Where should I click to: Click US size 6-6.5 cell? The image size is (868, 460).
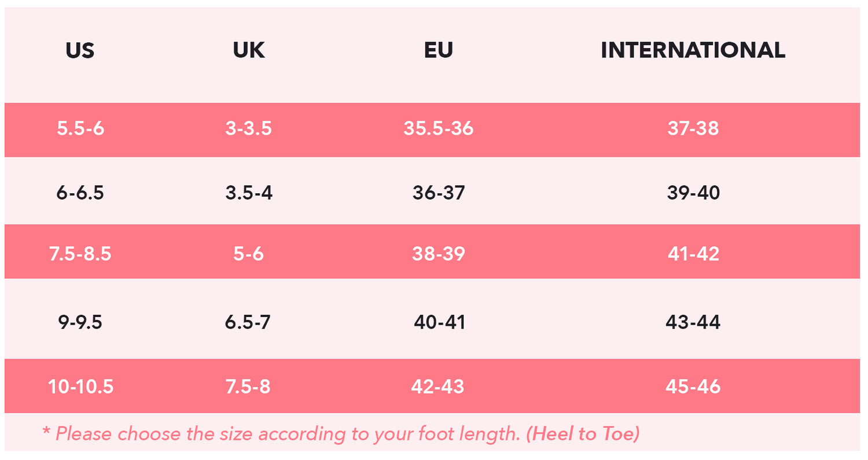point(80,193)
